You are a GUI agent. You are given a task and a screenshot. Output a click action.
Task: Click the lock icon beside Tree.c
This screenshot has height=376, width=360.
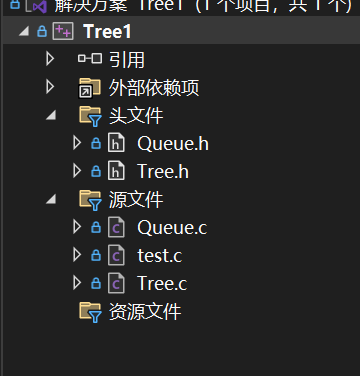click(96, 283)
